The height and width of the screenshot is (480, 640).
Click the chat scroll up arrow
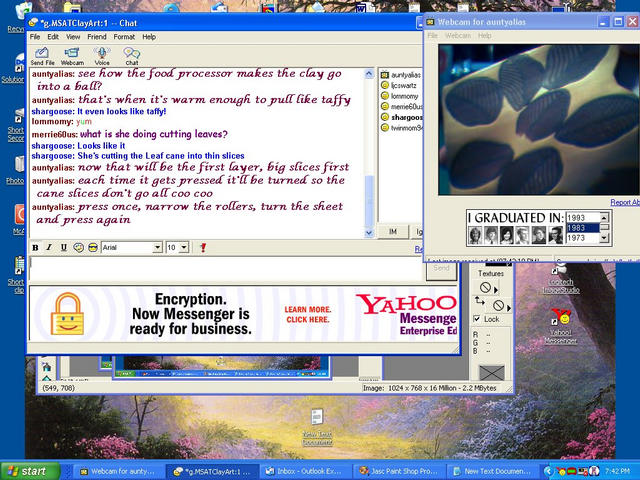(x=369, y=74)
